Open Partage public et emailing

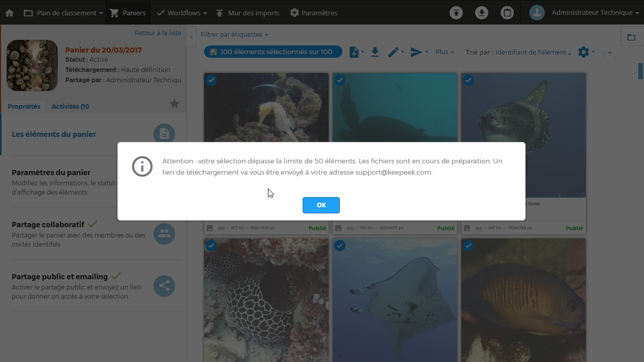(x=60, y=277)
